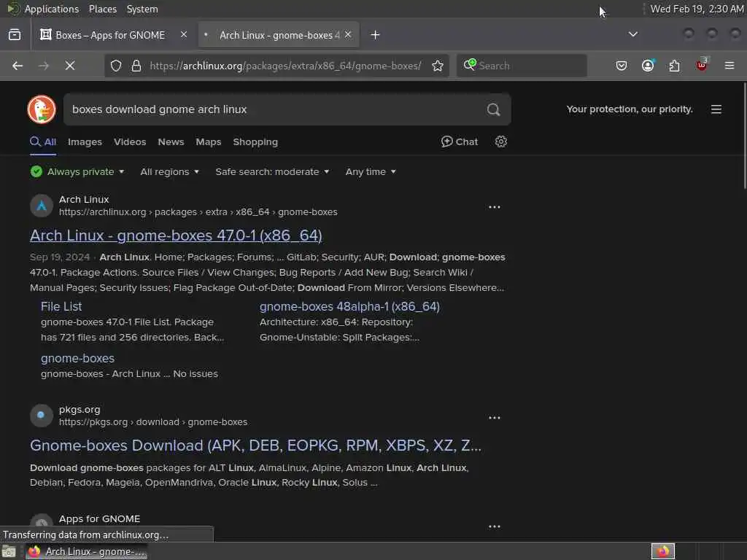
Task: Click the Arch Linux site favicon
Action: click(42, 206)
